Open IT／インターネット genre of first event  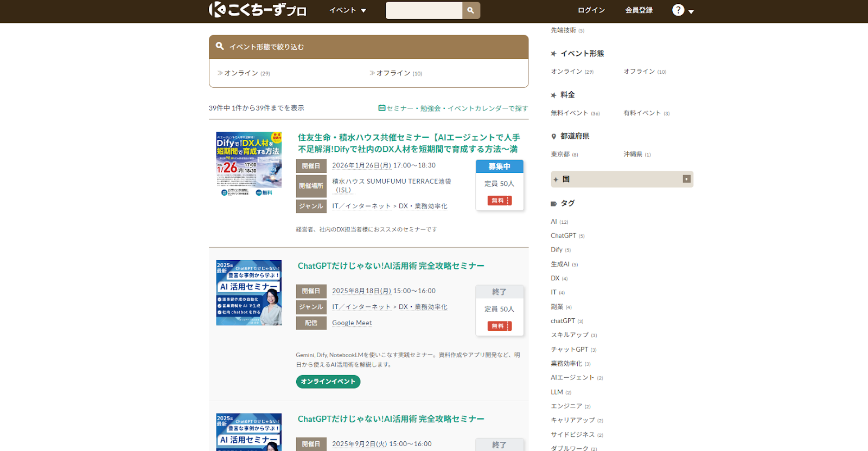361,206
